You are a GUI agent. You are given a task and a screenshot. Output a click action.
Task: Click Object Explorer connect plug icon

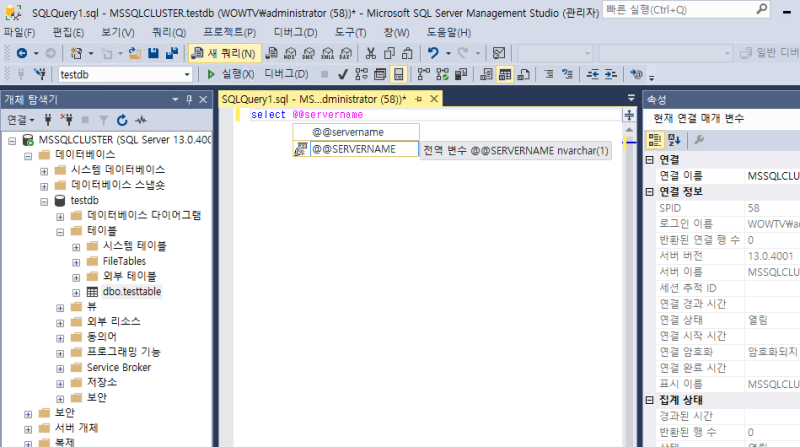point(48,120)
